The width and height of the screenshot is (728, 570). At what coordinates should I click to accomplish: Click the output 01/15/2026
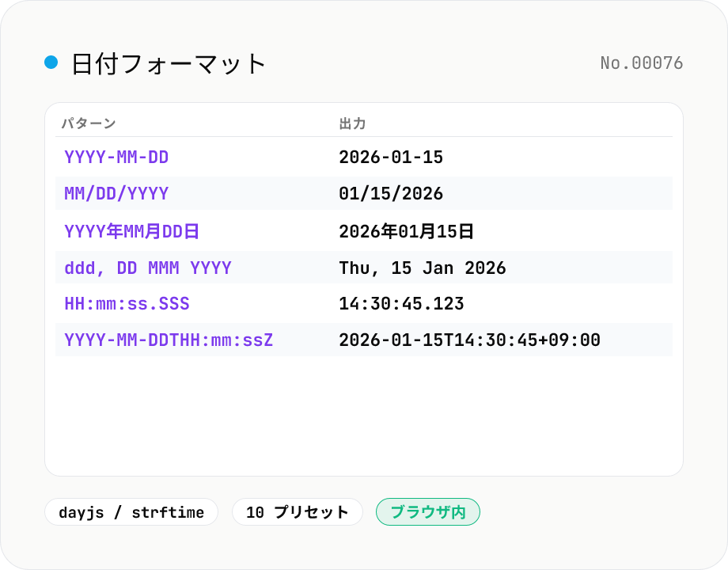point(391,193)
